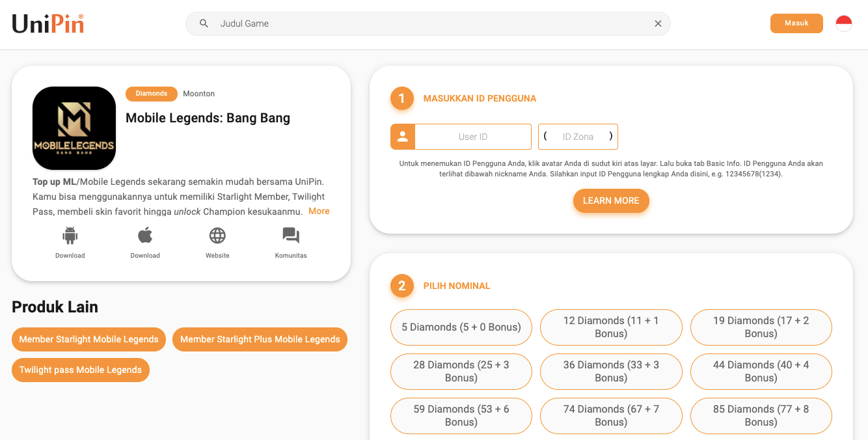Click the search magnifier icon
The image size is (868, 440).
pos(204,23)
